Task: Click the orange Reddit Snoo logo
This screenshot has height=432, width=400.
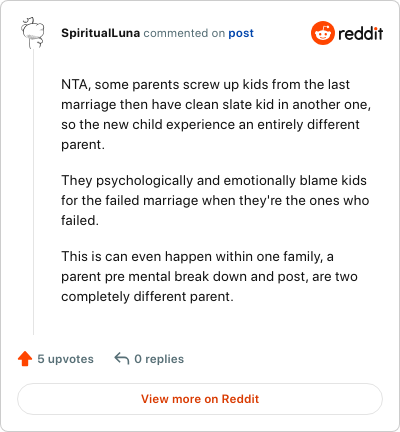Action: (x=322, y=33)
